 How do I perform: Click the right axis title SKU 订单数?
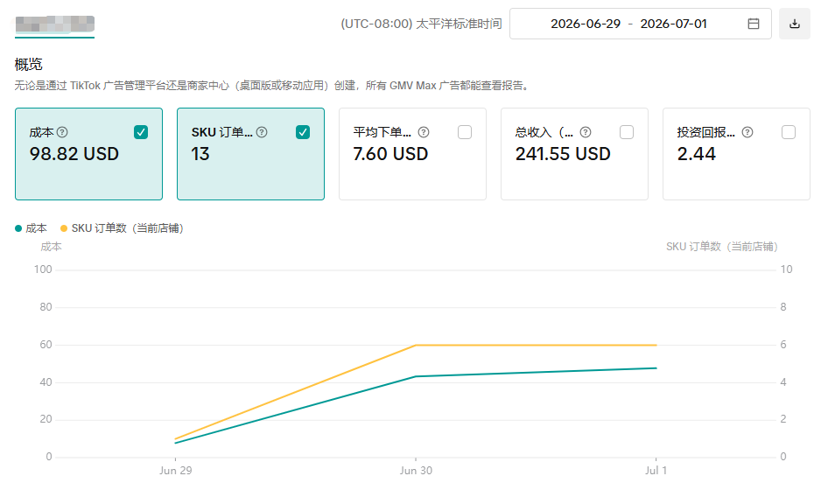[x=721, y=247]
